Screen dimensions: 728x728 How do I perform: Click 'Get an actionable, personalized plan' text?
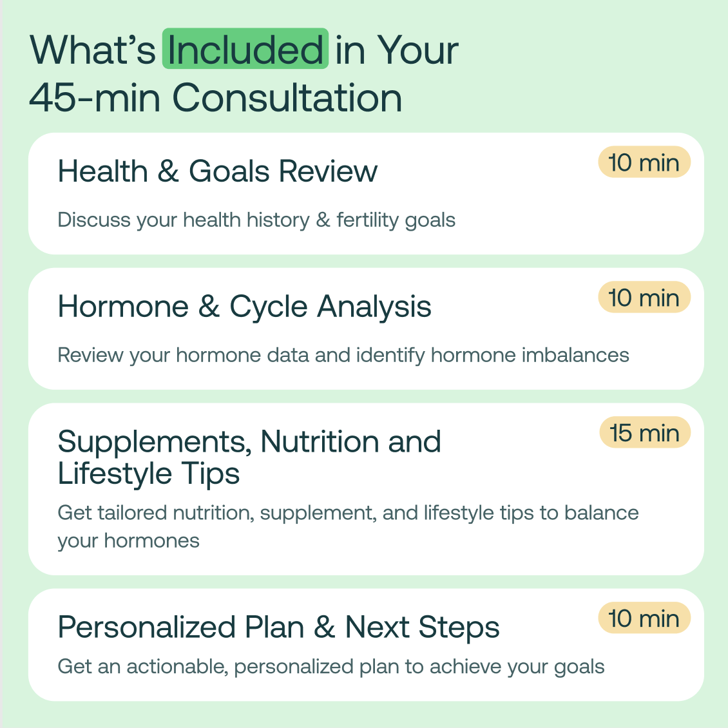click(330, 667)
